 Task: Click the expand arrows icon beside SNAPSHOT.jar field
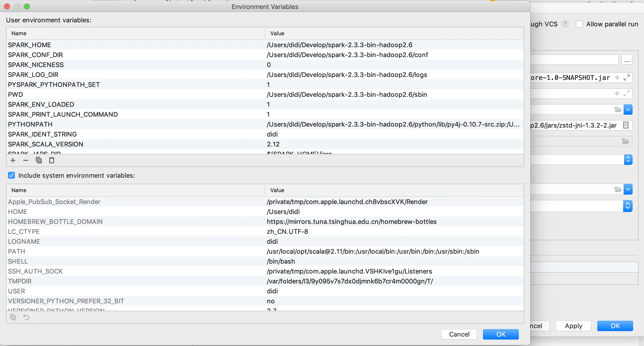coord(626,78)
